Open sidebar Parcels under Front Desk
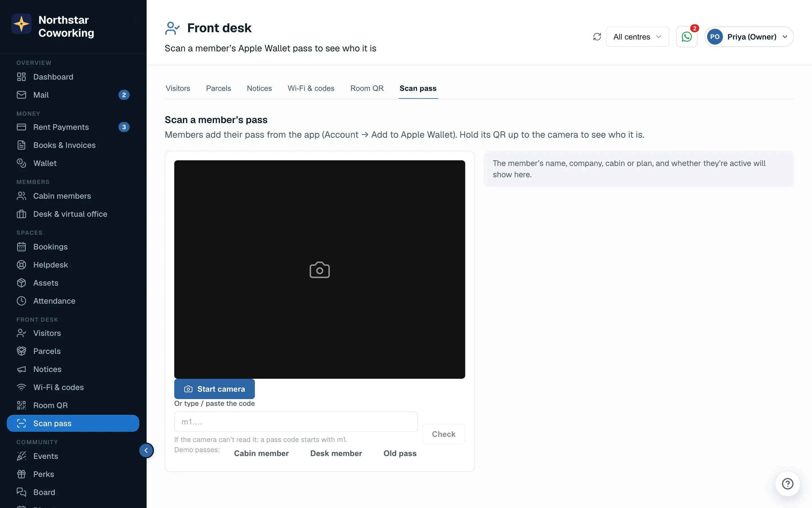 (x=73, y=351)
